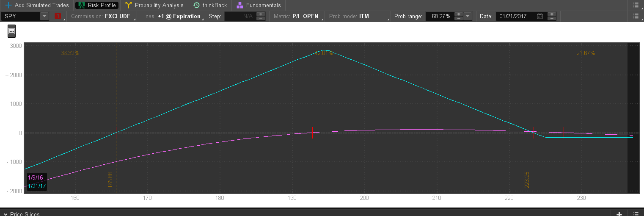The width and height of the screenshot is (644, 216).
Task: Click the red number 1 indicator
Action: tap(58, 16)
